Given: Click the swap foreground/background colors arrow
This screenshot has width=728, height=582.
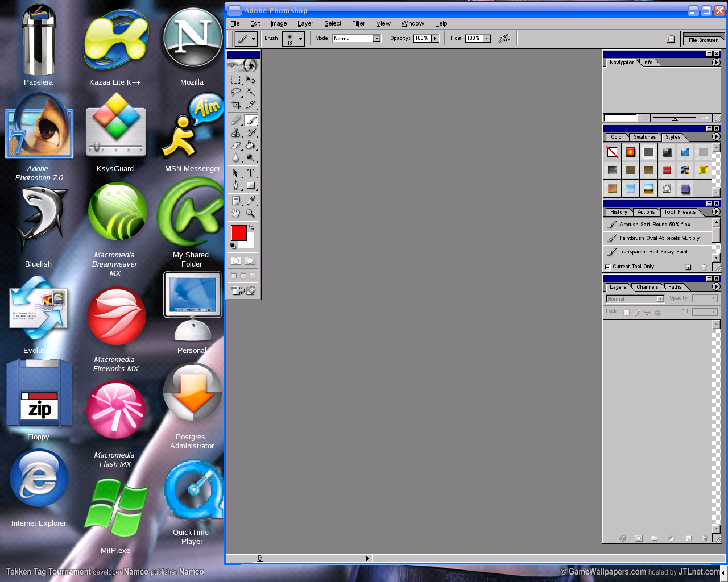Looking at the screenshot, I should tap(251, 227).
